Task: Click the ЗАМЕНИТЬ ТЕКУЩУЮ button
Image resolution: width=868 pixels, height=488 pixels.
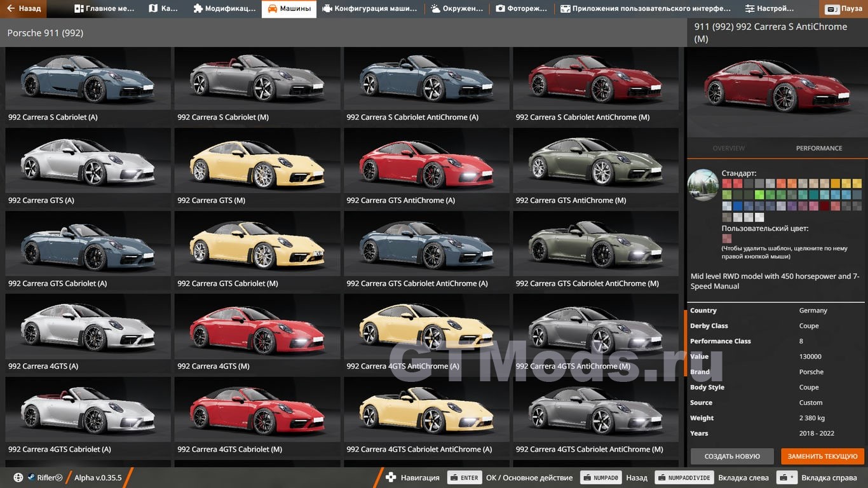Action: click(x=823, y=456)
